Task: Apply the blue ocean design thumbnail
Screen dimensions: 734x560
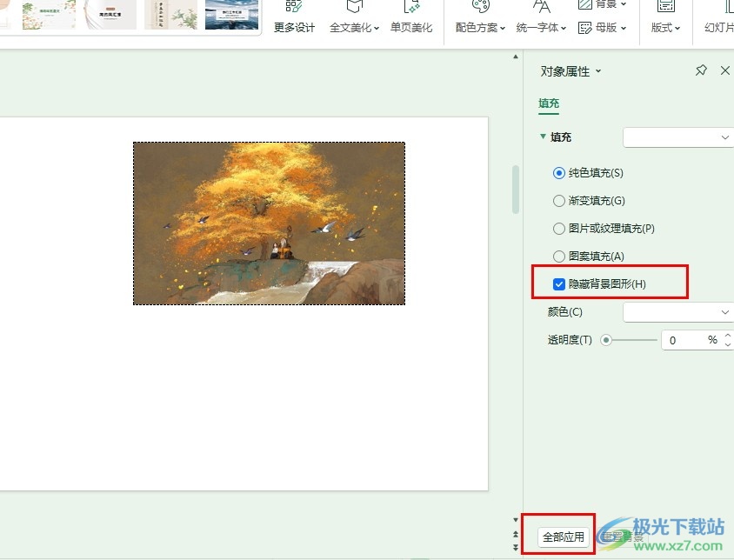Action: tap(231, 15)
